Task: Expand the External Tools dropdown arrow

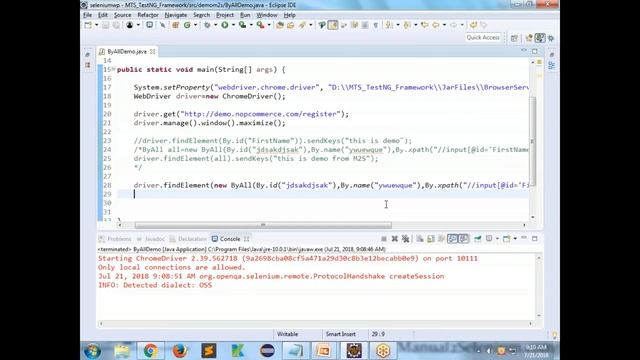Action: [269, 25]
